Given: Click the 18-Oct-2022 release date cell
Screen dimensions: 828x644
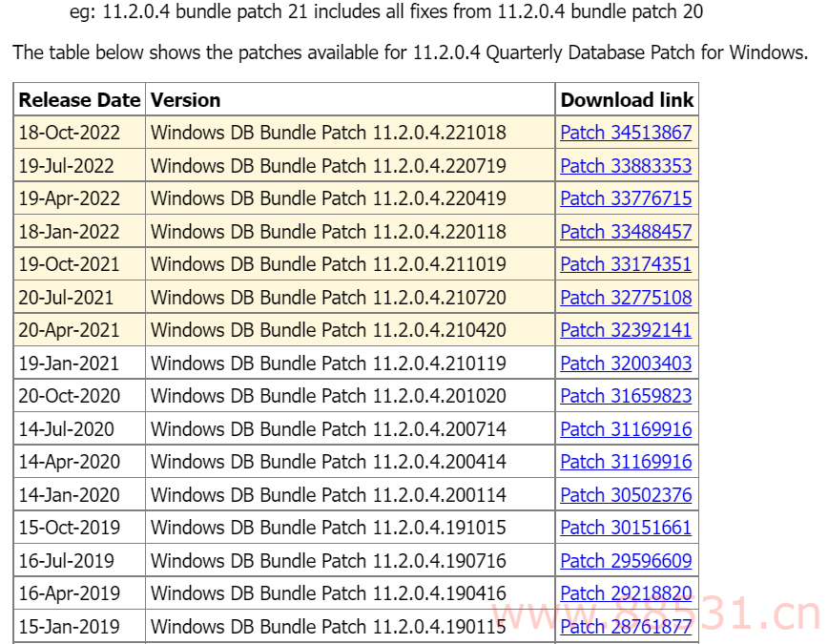Looking at the screenshot, I should click(x=80, y=133).
